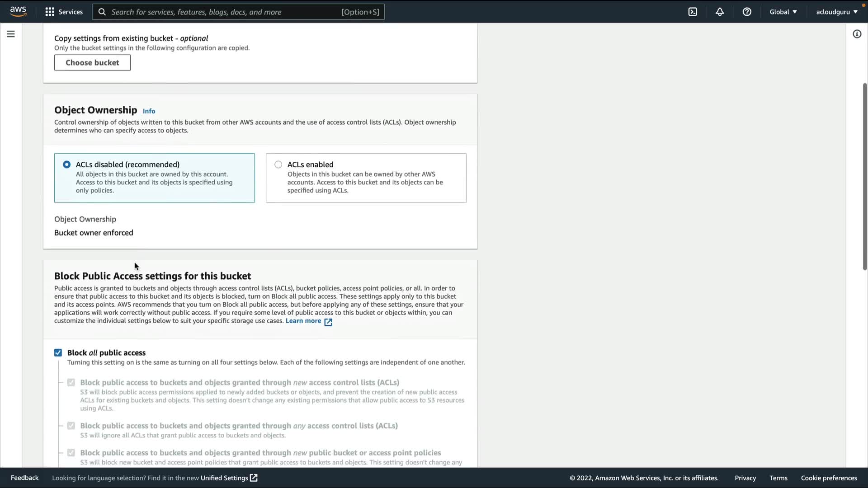Open the notifications bell
This screenshot has height=488, width=868.
[720, 12]
